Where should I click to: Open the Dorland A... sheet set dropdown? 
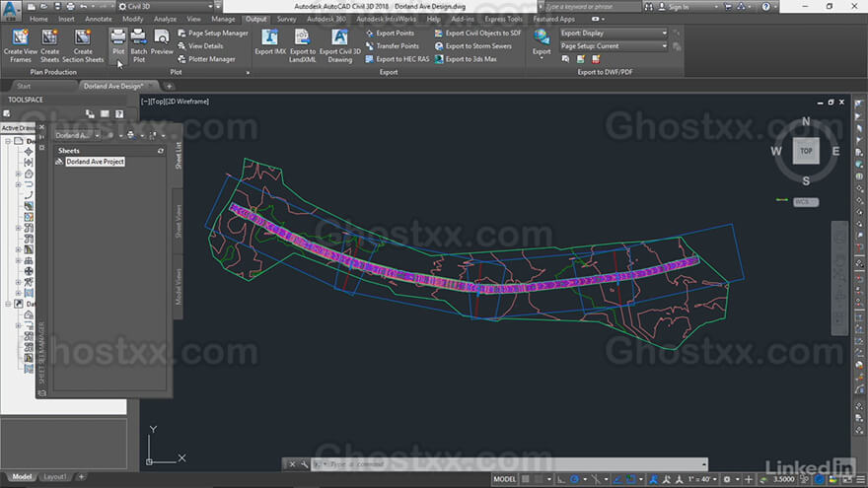click(77, 135)
